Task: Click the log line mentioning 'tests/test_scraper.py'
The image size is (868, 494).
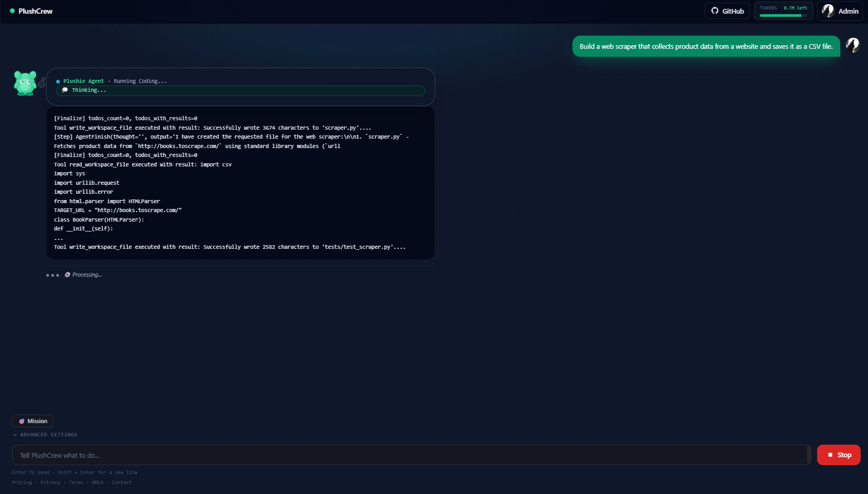Action: 230,247
